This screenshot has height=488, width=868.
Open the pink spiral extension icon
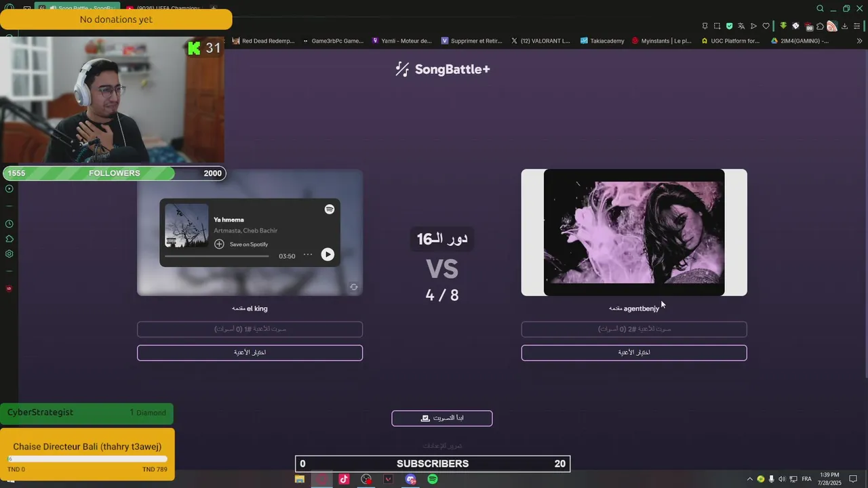(x=832, y=26)
